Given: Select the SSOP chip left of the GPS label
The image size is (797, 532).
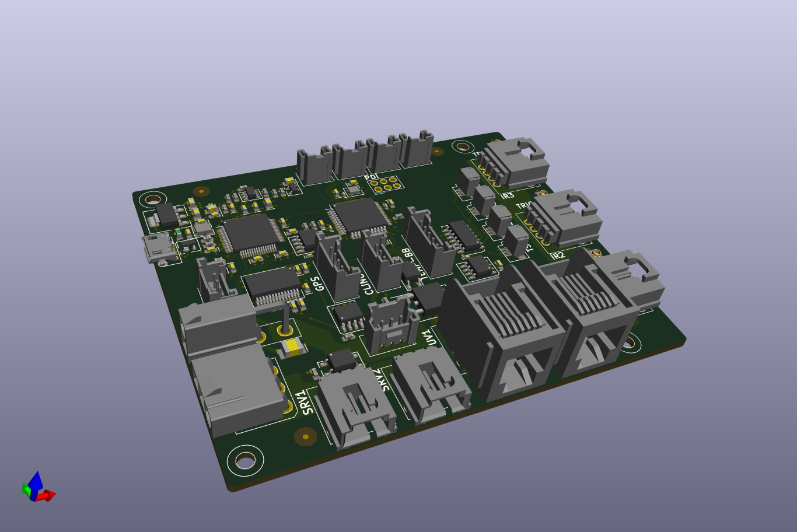Looking at the screenshot, I should pyautogui.click(x=272, y=285).
